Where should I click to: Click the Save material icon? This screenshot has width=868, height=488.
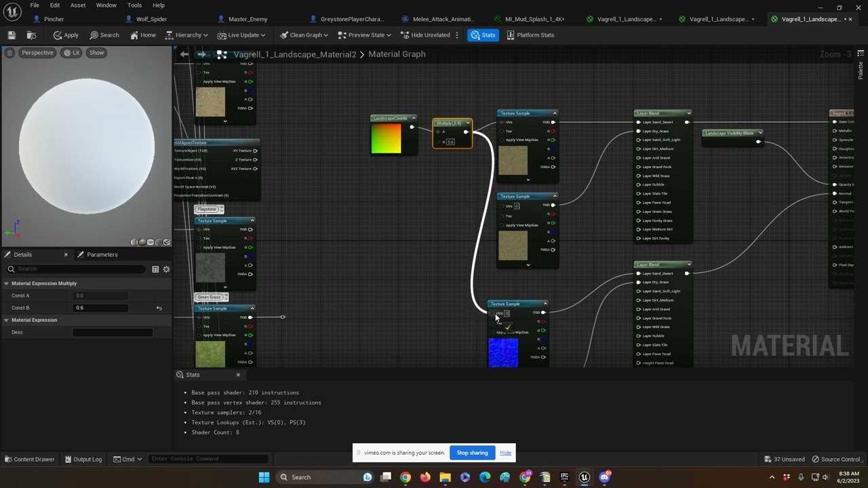coord(12,35)
